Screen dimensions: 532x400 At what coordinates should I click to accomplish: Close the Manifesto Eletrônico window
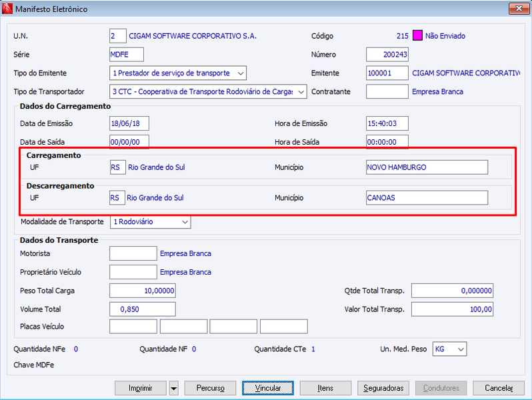pos(519,9)
